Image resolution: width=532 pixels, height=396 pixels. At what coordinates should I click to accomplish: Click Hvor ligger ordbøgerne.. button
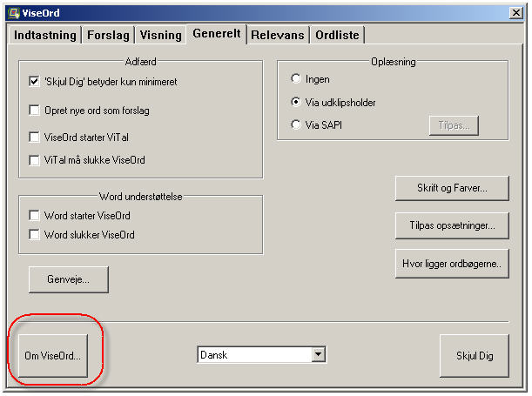point(452,264)
